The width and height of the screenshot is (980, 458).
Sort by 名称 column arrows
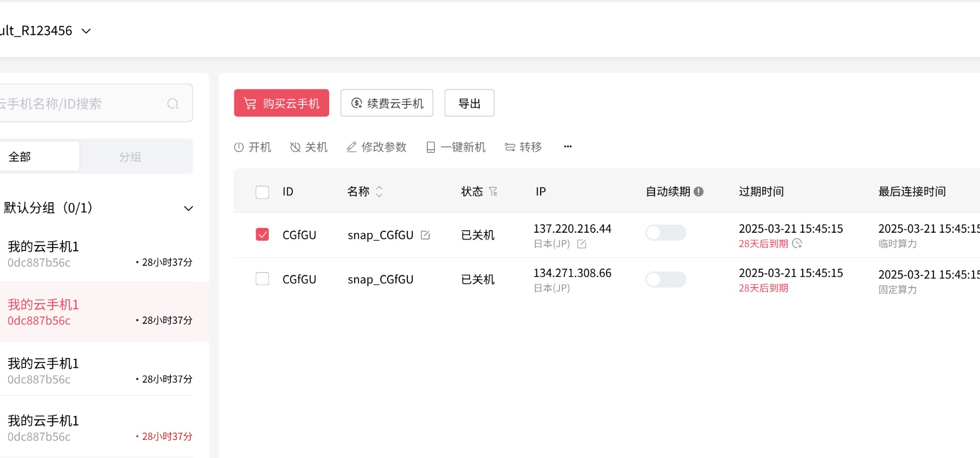[x=379, y=192]
